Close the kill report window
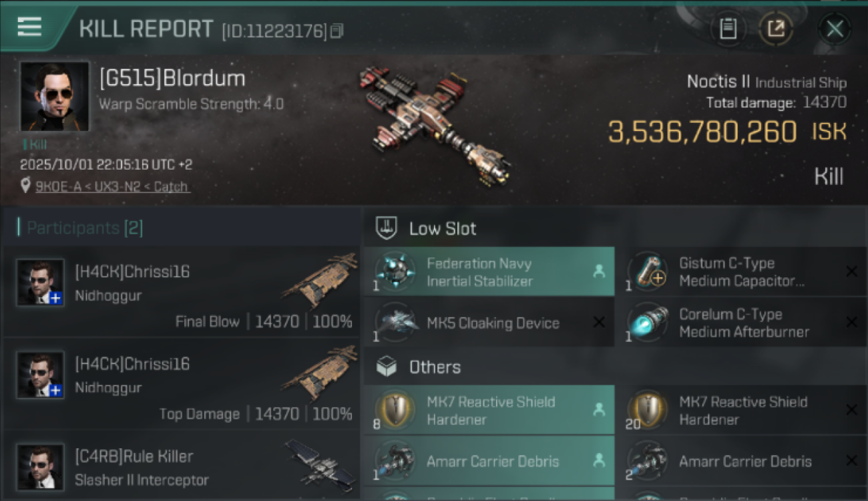Viewport: 868px width, 501px height. click(835, 29)
